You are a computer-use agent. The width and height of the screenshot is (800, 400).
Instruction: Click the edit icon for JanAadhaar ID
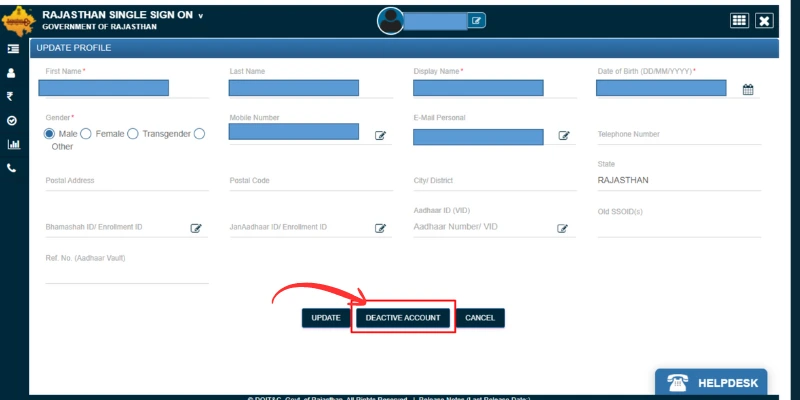pos(380,228)
